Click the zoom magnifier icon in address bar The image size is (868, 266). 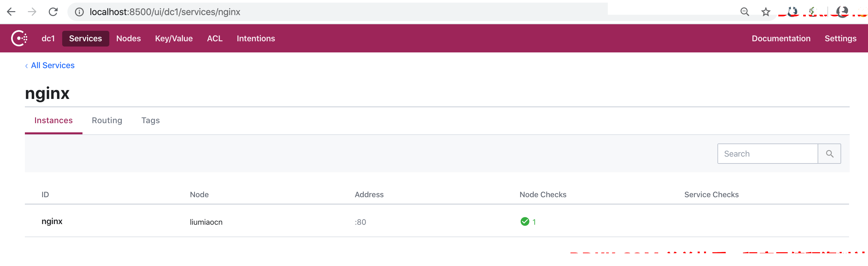[745, 12]
